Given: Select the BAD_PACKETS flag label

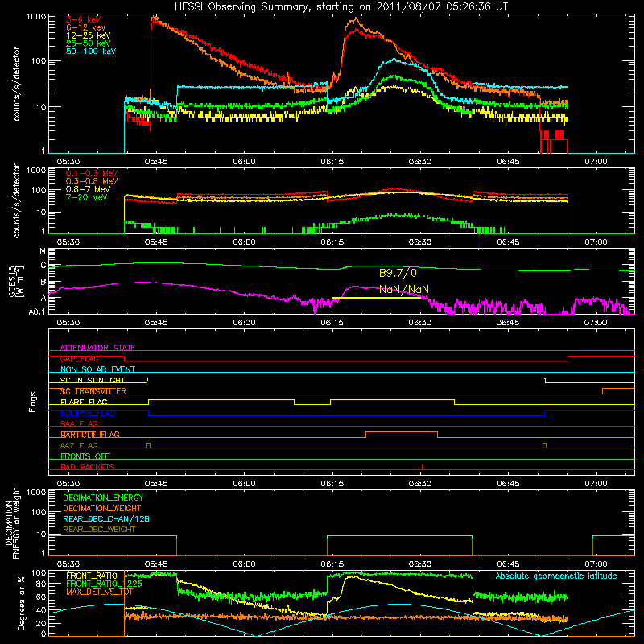Looking at the screenshot, I should (x=88, y=467).
